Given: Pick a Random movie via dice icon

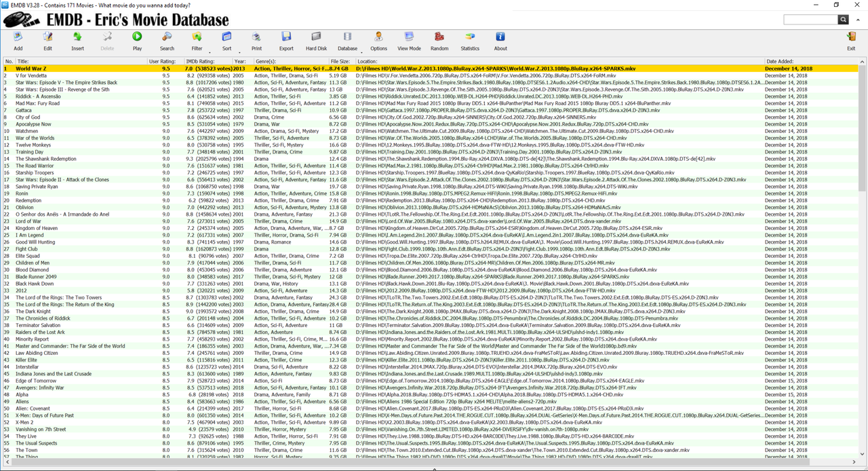Looking at the screenshot, I should (x=439, y=37).
